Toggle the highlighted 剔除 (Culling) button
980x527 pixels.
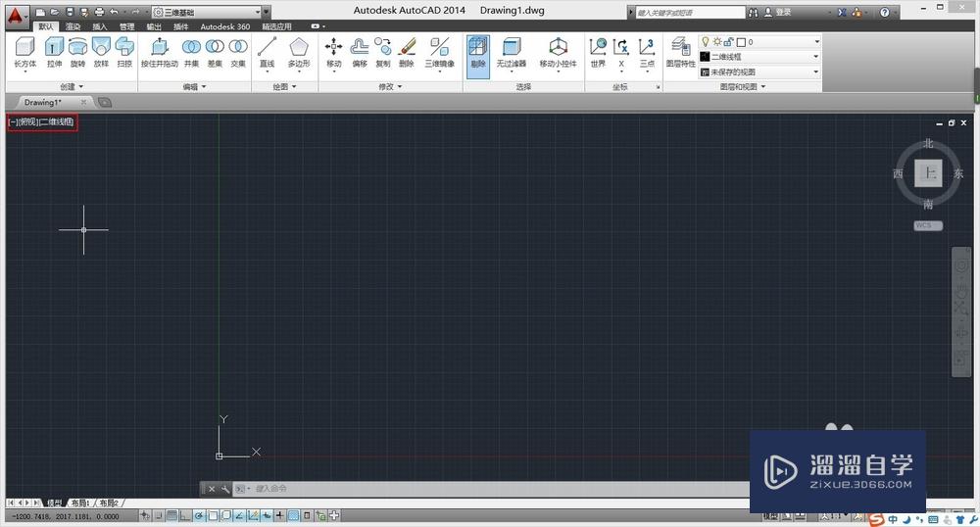478,56
